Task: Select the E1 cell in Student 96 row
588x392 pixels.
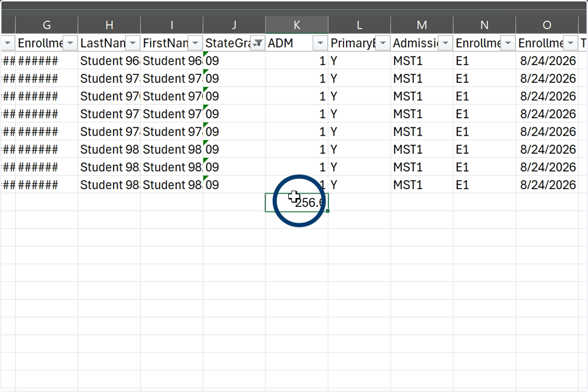Action: 485,61
